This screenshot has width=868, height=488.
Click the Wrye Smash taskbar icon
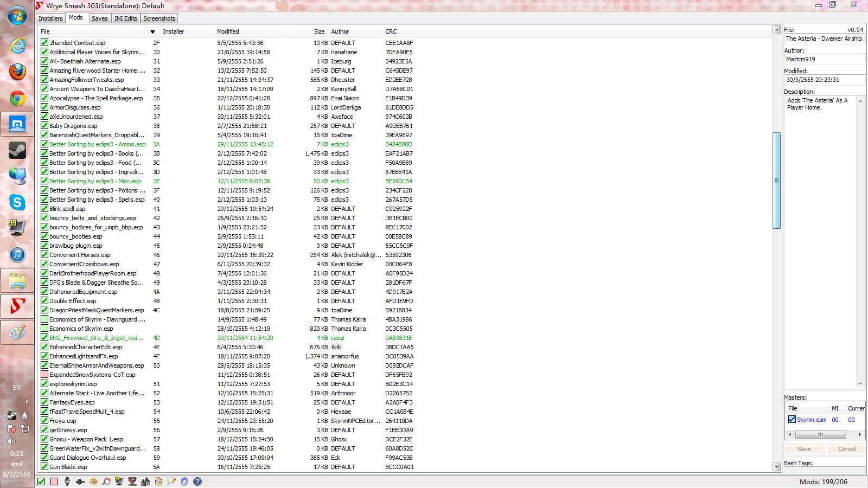(x=17, y=306)
